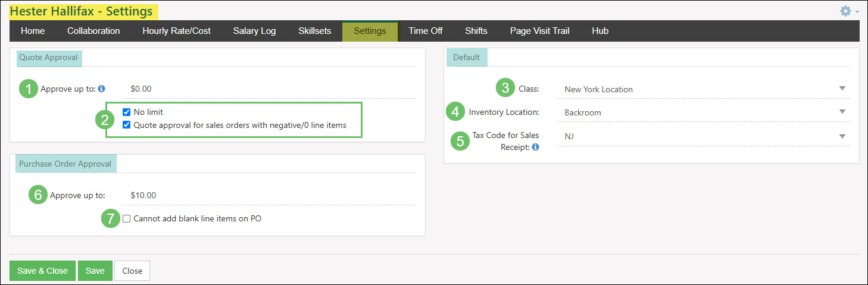Viewport: 868px width, 285px height.
Task: Click the green Save button
Action: pos(95,271)
